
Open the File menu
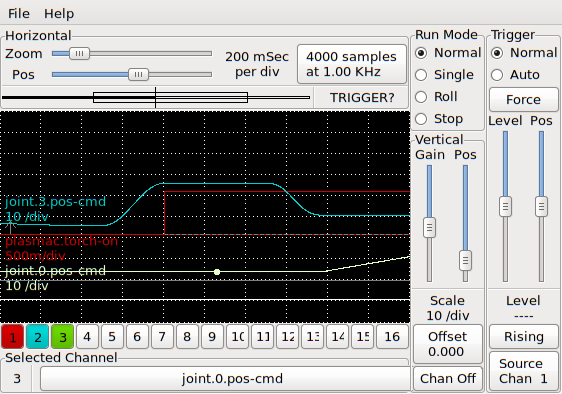(19, 14)
